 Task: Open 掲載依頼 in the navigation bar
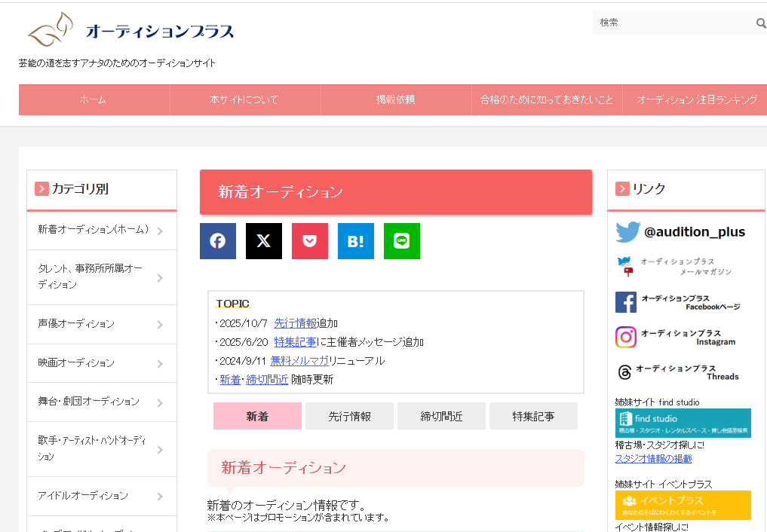396,99
